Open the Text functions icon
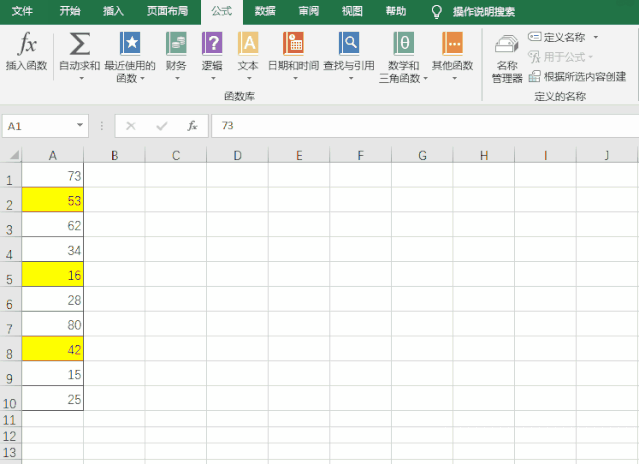639x464 pixels. [x=248, y=44]
